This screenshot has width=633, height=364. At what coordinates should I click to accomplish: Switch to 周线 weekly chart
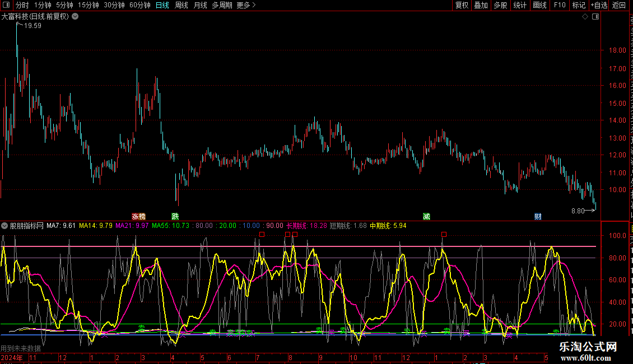tap(181, 5)
